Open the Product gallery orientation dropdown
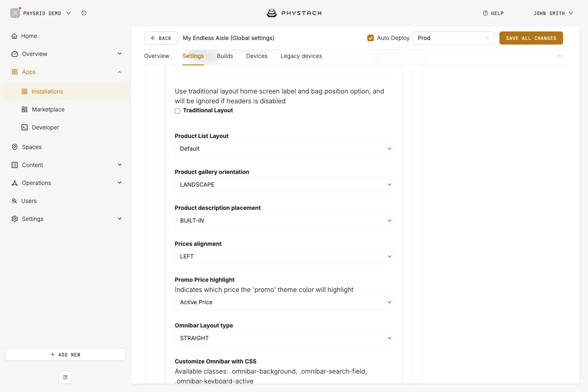 coord(283,185)
